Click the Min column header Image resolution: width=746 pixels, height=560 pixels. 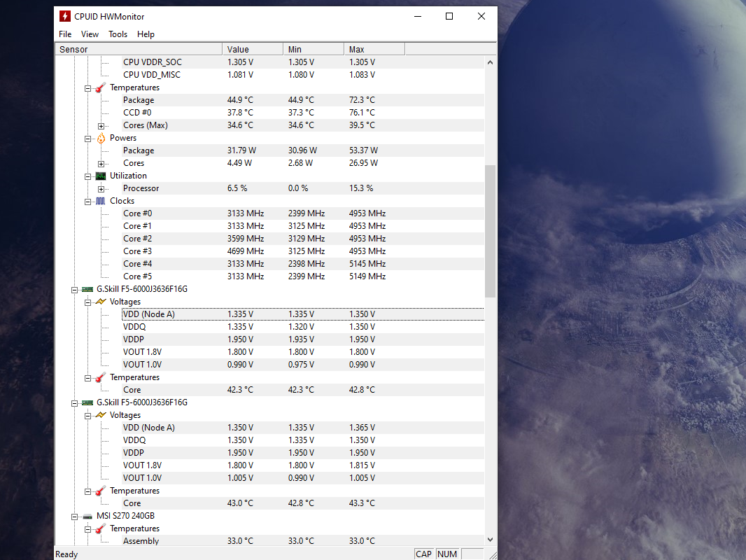click(314, 49)
